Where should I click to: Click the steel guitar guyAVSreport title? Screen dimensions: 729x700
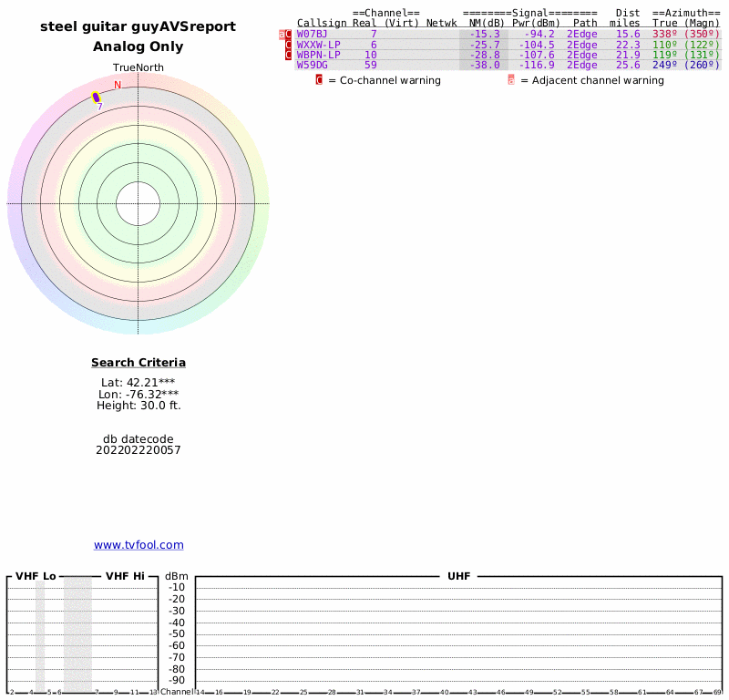(139, 26)
